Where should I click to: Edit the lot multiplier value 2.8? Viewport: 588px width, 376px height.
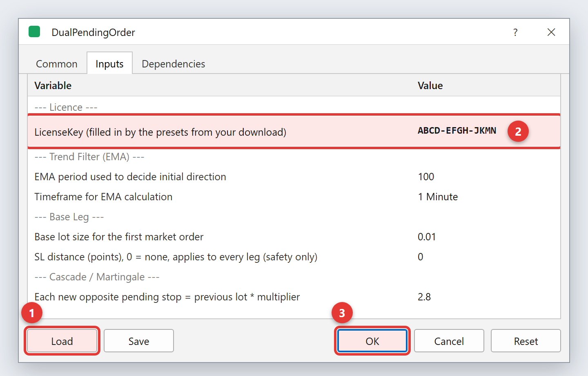pos(424,297)
